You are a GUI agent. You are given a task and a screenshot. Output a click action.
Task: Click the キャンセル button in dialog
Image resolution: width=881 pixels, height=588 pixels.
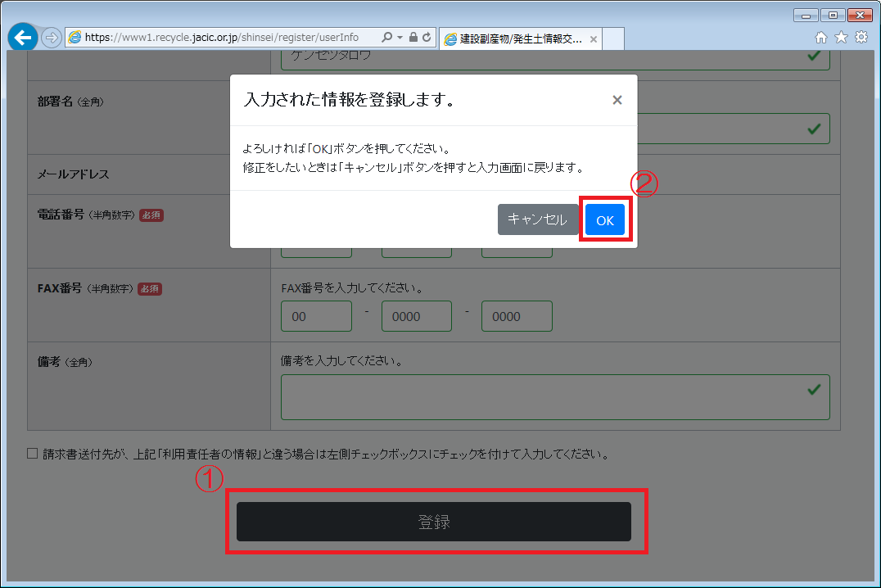538,219
